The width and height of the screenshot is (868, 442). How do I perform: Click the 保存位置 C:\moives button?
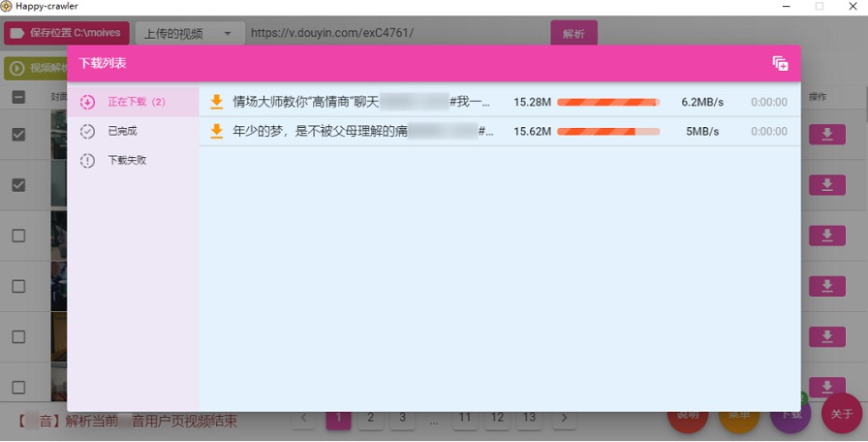click(67, 33)
